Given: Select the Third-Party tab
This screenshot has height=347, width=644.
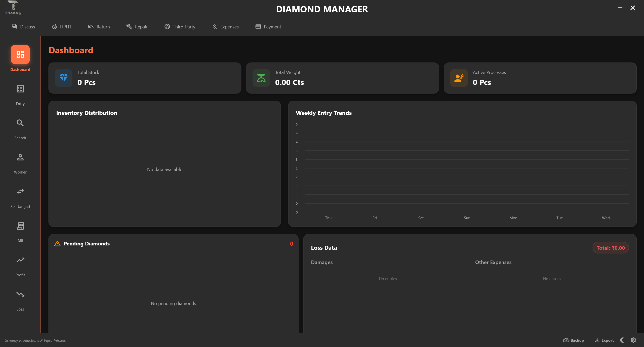Looking at the screenshot, I should pos(180,27).
